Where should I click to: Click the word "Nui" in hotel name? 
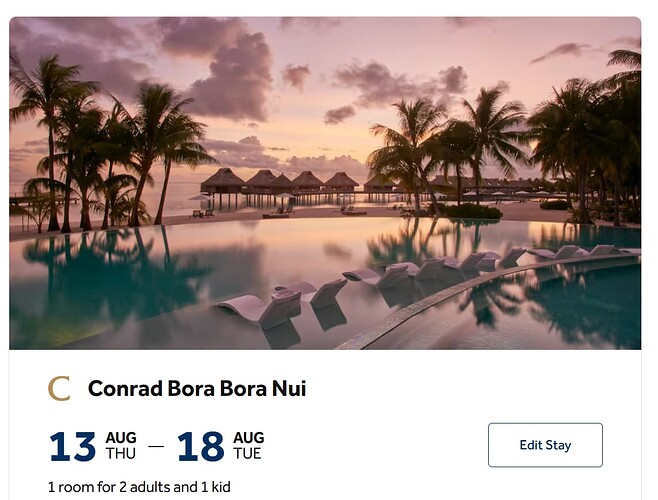(287, 388)
